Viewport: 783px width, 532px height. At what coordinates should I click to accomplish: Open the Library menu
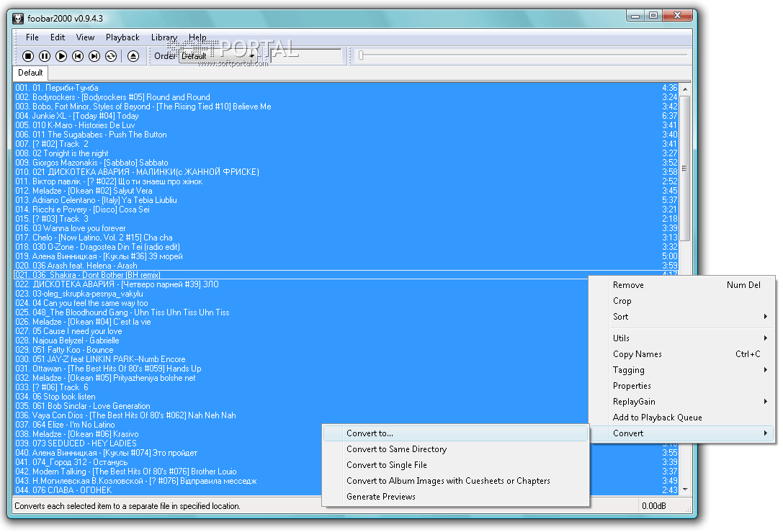[x=164, y=37]
